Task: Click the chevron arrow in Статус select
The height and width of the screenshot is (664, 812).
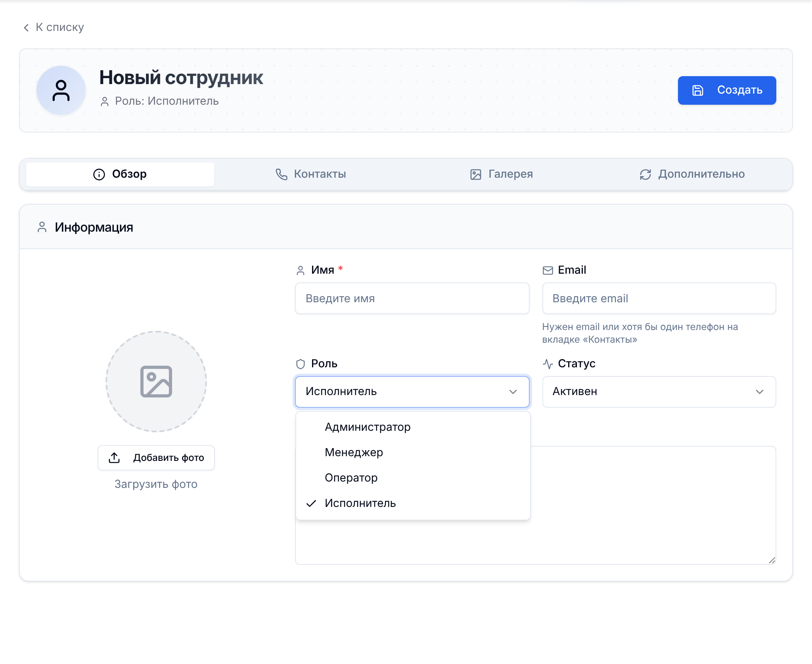Action: pyautogui.click(x=760, y=392)
